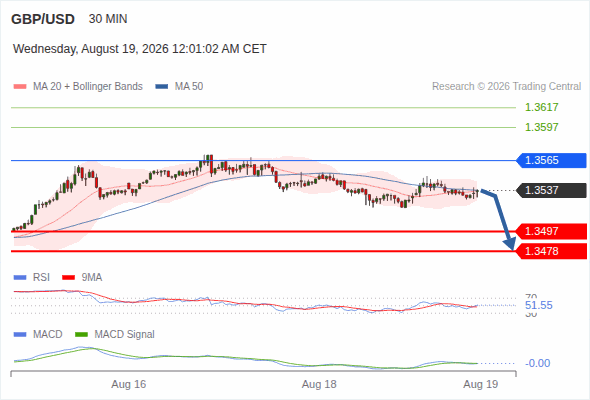Select the 1.3478 red support tag
This screenshot has width=590, height=400.
coord(551,251)
